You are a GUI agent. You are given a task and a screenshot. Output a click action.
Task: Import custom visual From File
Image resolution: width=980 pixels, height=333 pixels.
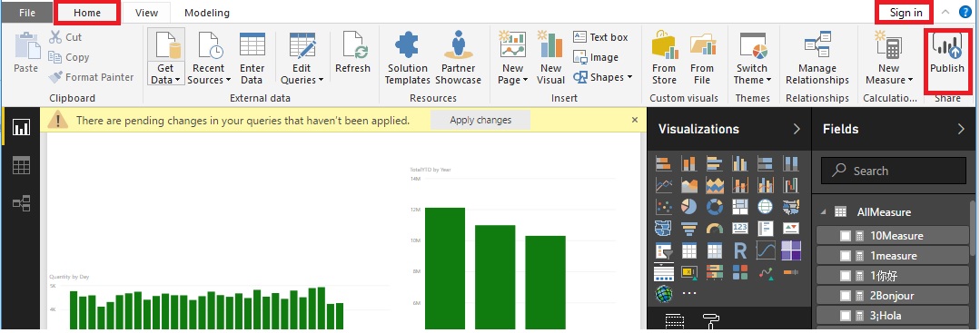pyautogui.click(x=702, y=57)
